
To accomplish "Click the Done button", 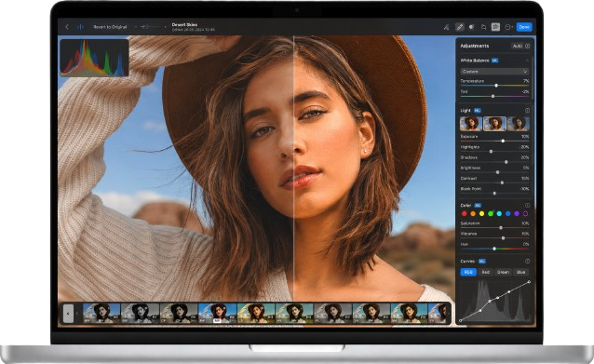I will pyautogui.click(x=524, y=27).
